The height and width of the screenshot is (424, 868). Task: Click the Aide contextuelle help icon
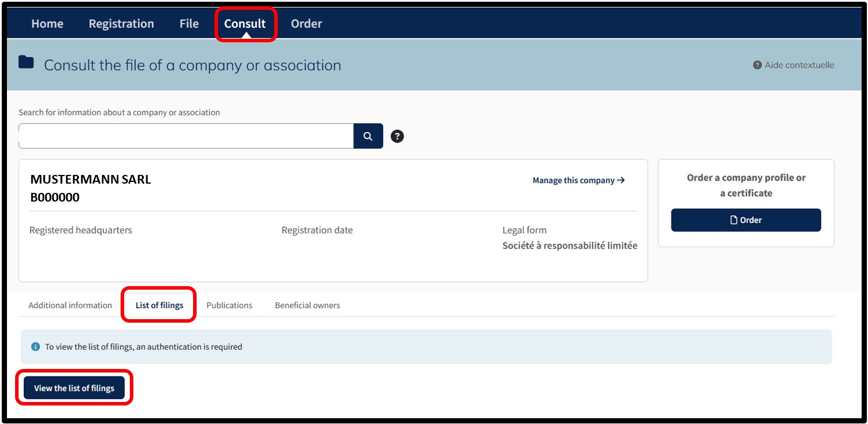coord(757,65)
